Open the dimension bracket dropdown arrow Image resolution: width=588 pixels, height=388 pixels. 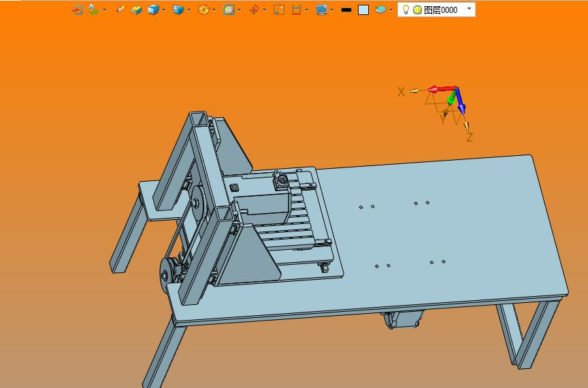click(x=306, y=10)
